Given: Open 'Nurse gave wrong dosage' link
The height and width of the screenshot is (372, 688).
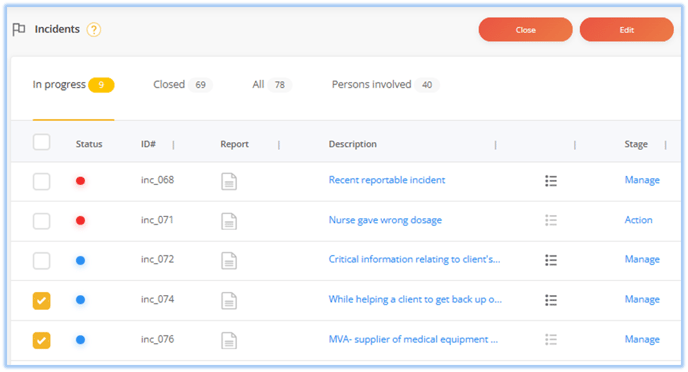Looking at the screenshot, I should [x=385, y=220].
